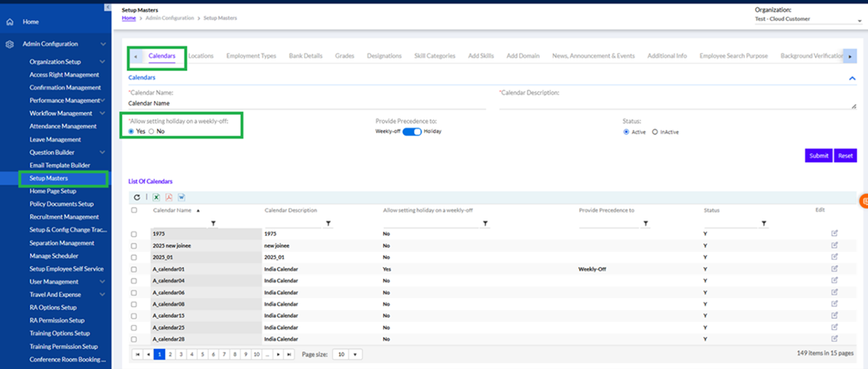Open filter for Calendar Name column

click(x=213, y=224)
